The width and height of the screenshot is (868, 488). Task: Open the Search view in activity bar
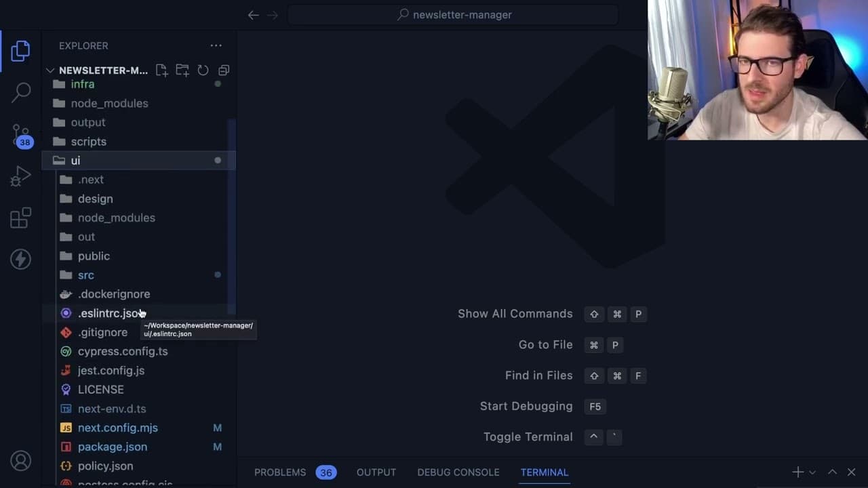click(x=20, y=92)
